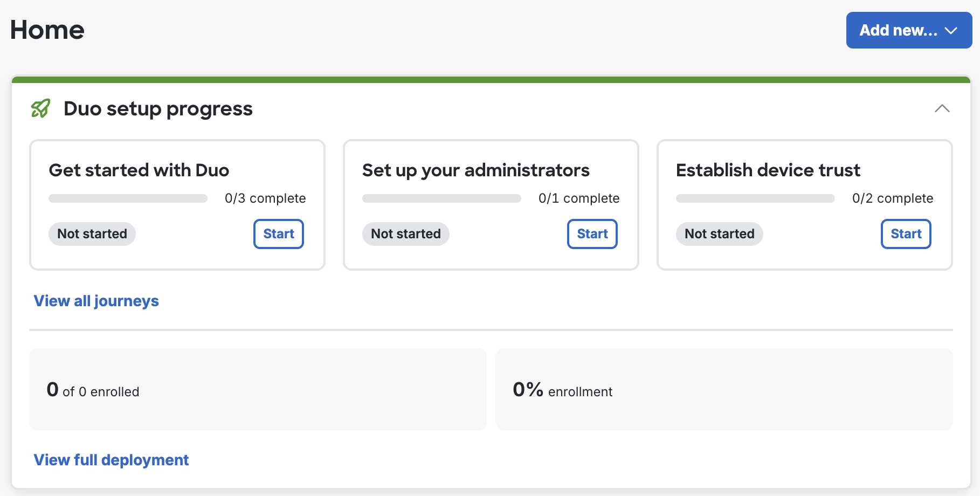Screen dimensions: 980x496
Task: Start the Establish device trust journey
Action: pos(906,234)
